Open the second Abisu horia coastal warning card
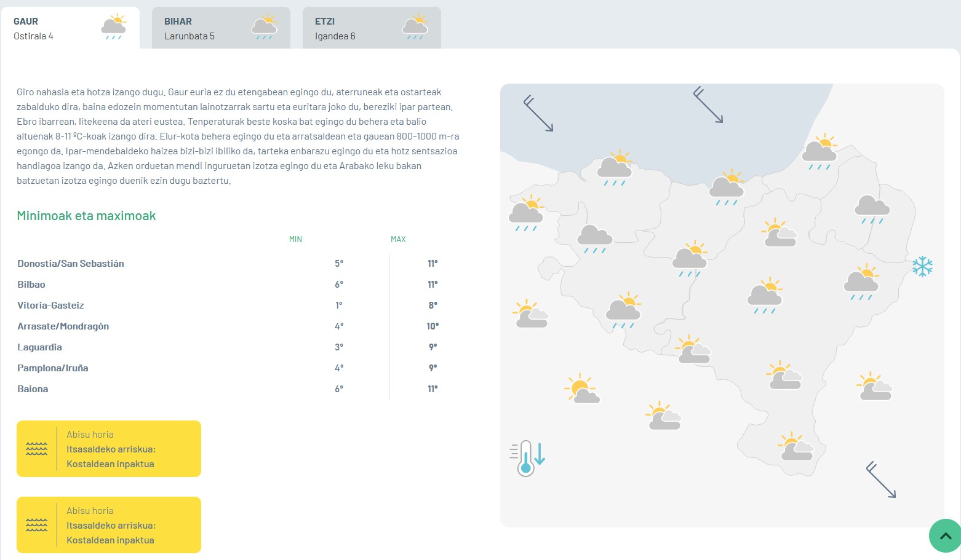The image size is (961, 560). 109,525
